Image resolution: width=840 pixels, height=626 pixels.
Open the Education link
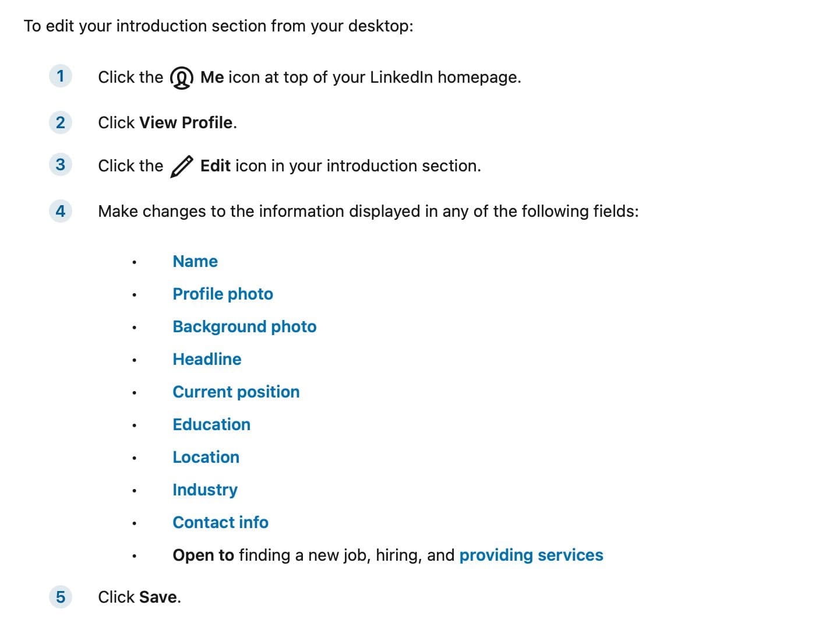click(x=211, y=424)
